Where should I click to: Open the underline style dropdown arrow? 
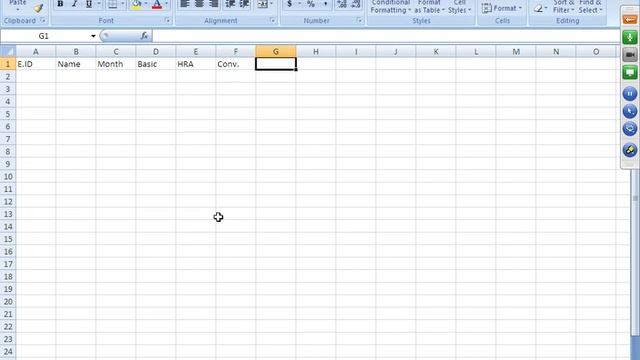(98, 4)
